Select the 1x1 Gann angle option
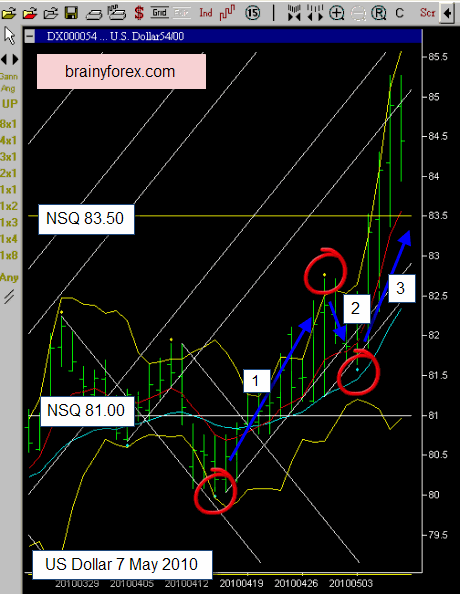This screenshot has height=594, width=460. coord(9,189)
